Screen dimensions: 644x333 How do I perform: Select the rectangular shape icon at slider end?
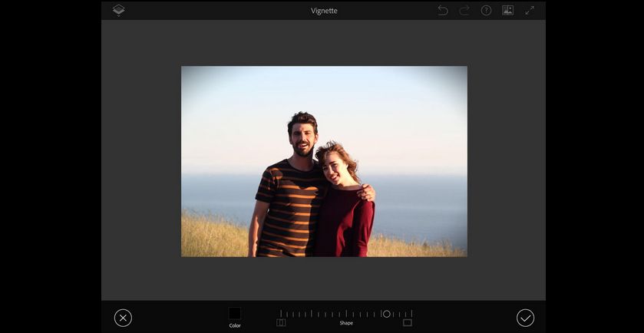tap(408, 323)
